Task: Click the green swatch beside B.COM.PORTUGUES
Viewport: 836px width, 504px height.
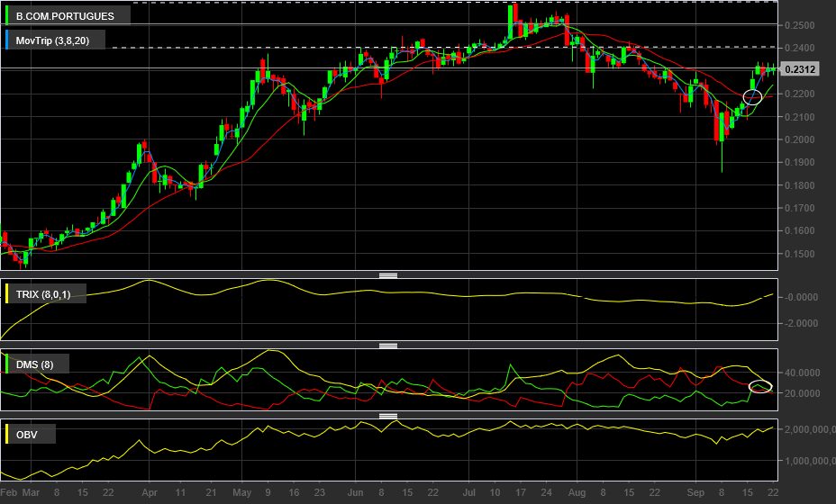Action: (6, 15)
